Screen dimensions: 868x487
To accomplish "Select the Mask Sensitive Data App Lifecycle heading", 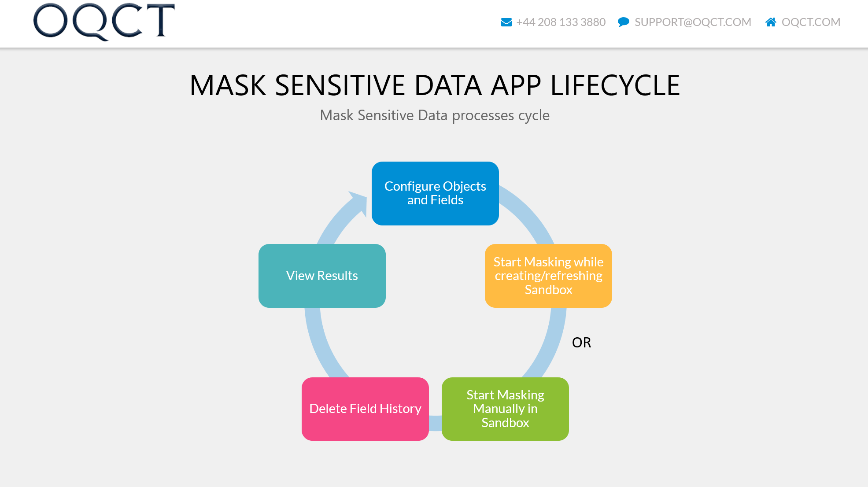I will 435,84.
